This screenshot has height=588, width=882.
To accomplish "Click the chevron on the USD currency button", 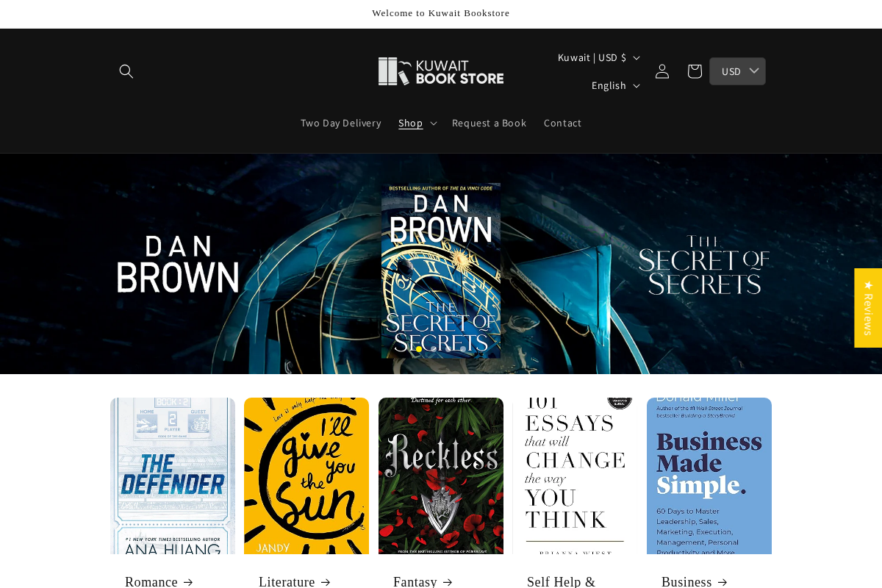I will click(x=754, y=71).
